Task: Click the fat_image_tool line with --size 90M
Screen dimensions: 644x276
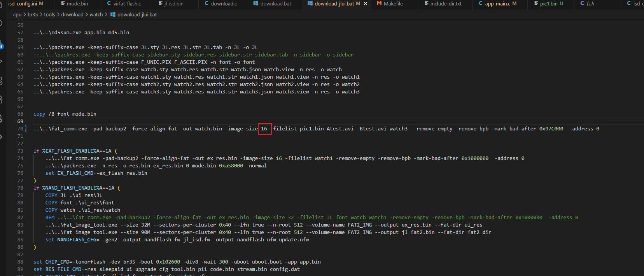Action: 268,232
